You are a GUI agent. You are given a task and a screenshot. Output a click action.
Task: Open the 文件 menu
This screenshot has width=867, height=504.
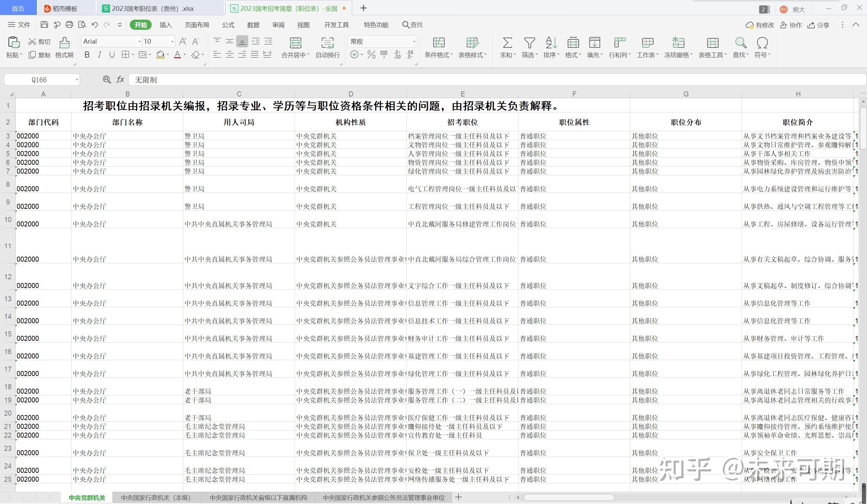pyautogui.click(x=19, y=25)
